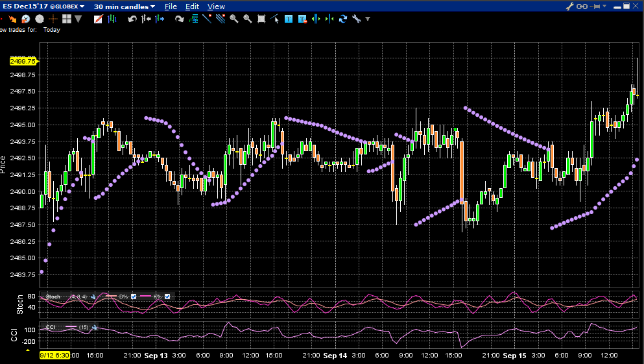Change the 30 min candles interval
This screenshot has height=364, width=644.
(125, 6)
